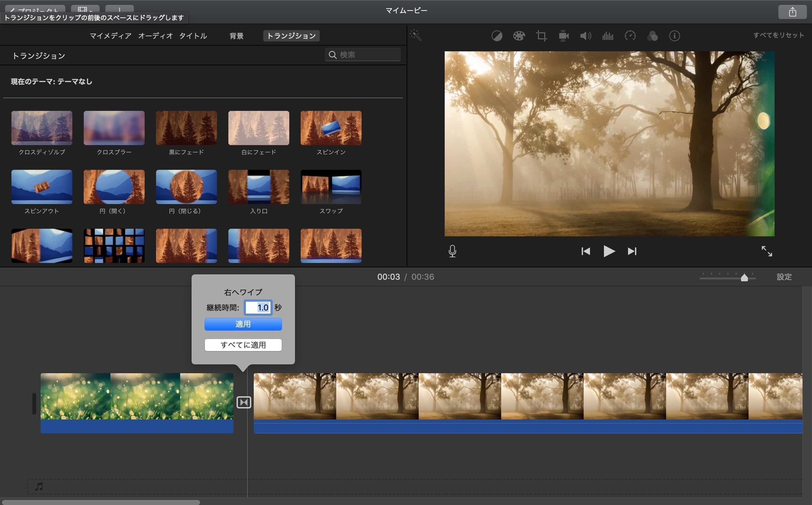
Task: Activate the voiceover microphone
Action: (452, 251)
